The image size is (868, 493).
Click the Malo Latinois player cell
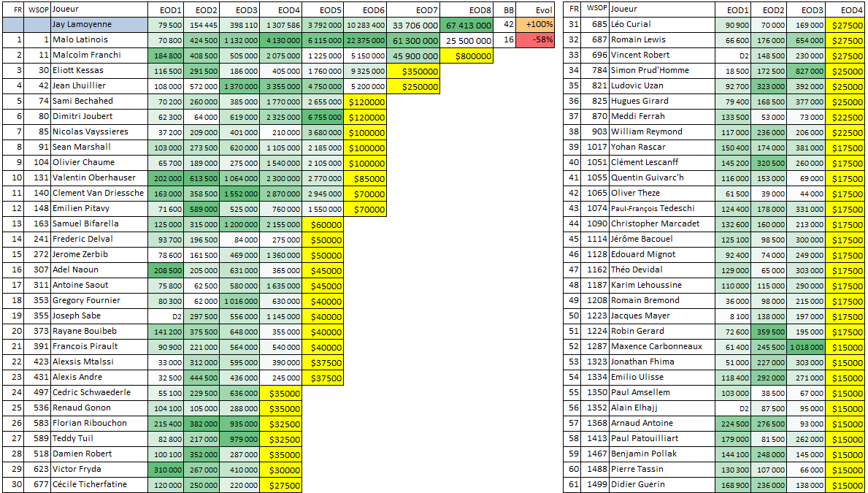coord(99,40)
